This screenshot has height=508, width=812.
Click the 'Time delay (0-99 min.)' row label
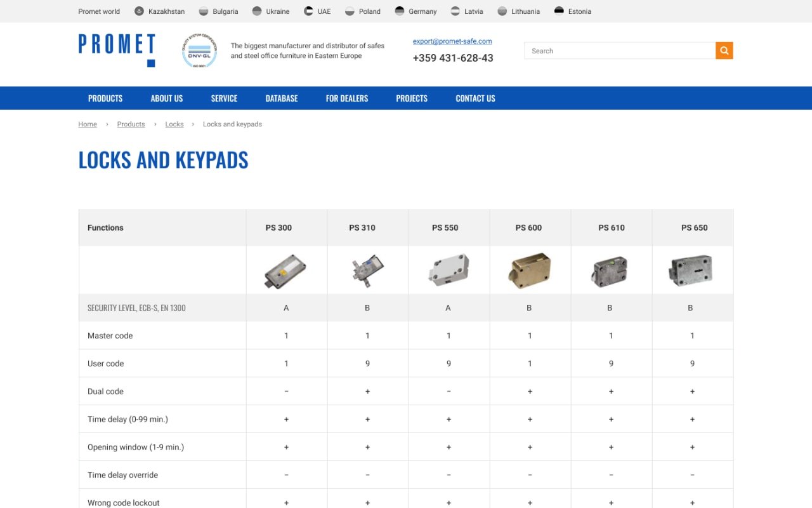coord(128,420)
